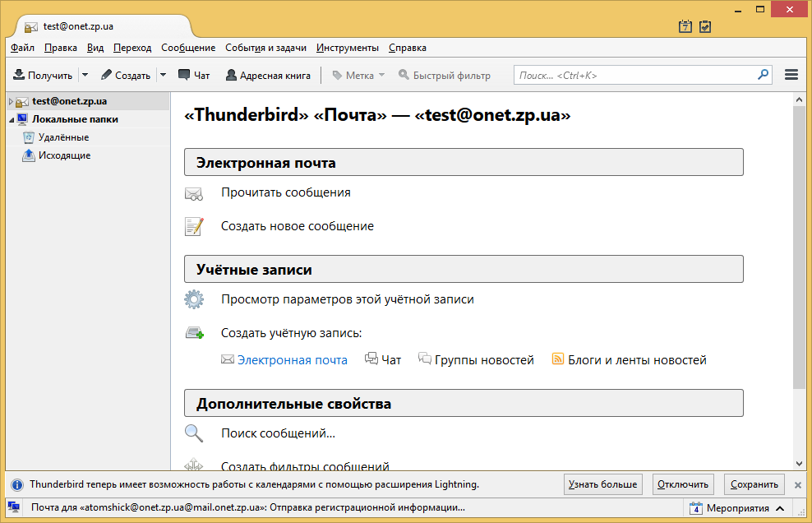The image size is (812, 523).
Task: Toggle Быстрый фильтр quick filter
Action: click(x=445, y=75)
